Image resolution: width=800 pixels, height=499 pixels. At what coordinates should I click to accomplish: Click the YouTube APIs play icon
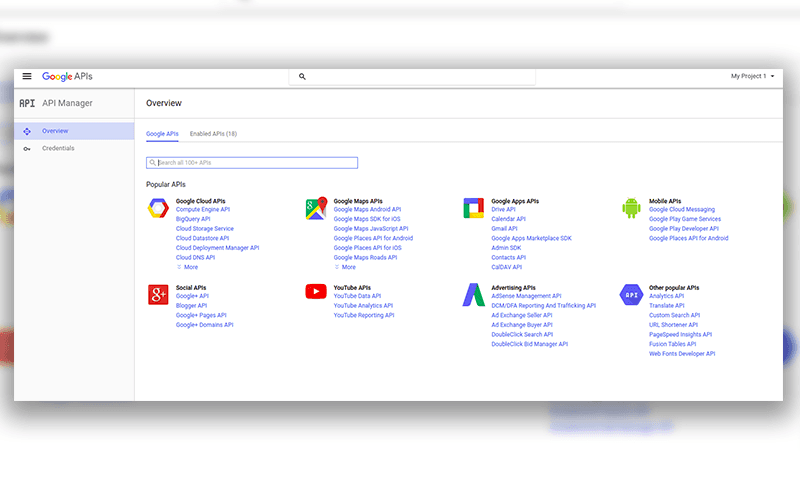tap(316, 291)
